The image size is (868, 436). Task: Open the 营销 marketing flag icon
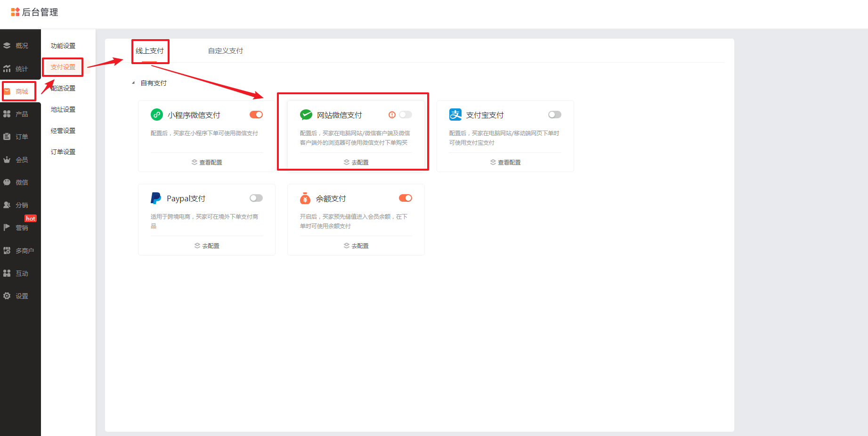coord(7,228)
